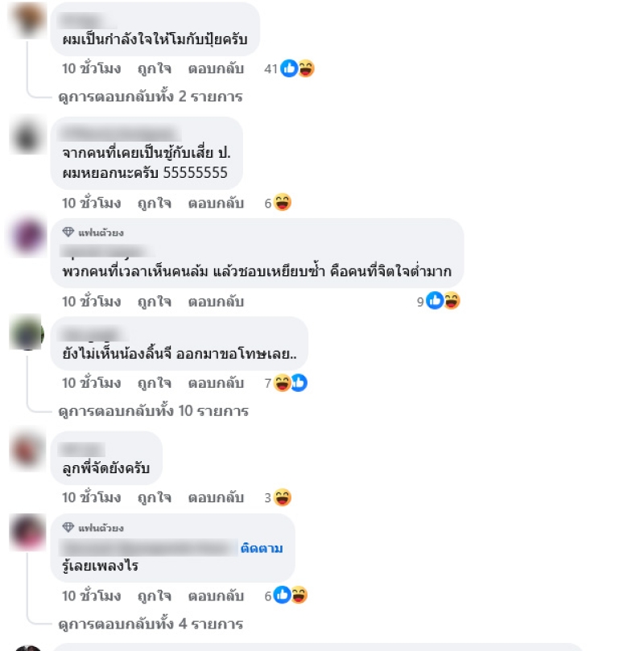Open the profile picture of the first commenter
The height and width of the screenshot is (651, 644).
[28, 19]
